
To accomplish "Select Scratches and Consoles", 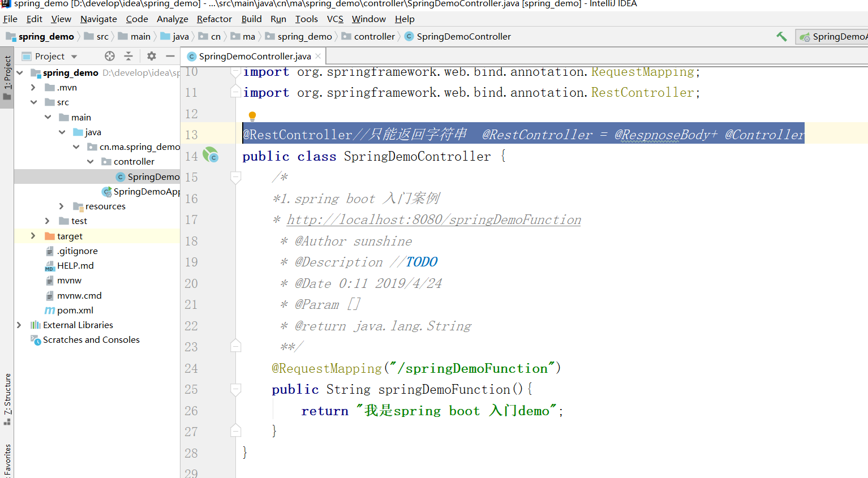I will coord(85,339).
